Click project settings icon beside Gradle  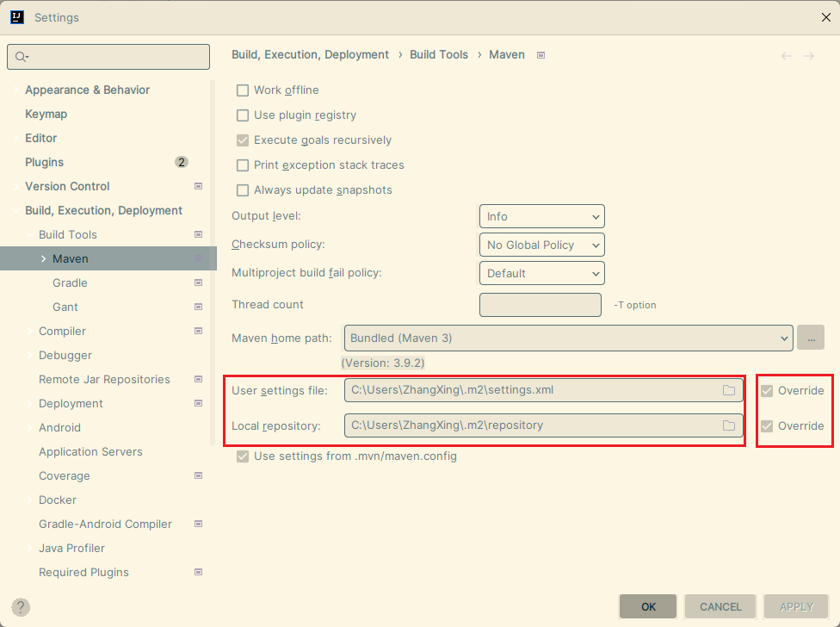coord(198,282)
